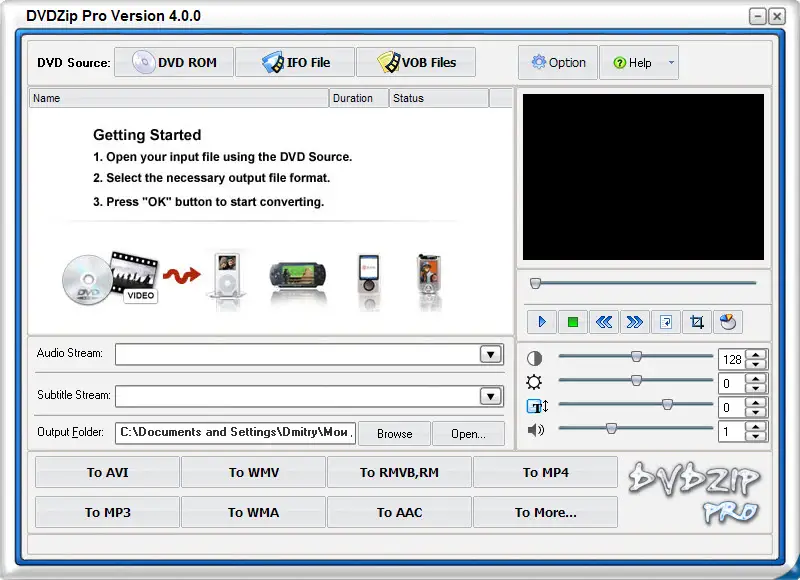Click the Duration column header
The height and width of the screenshot is (580, 800).
[x=359, y=98]
